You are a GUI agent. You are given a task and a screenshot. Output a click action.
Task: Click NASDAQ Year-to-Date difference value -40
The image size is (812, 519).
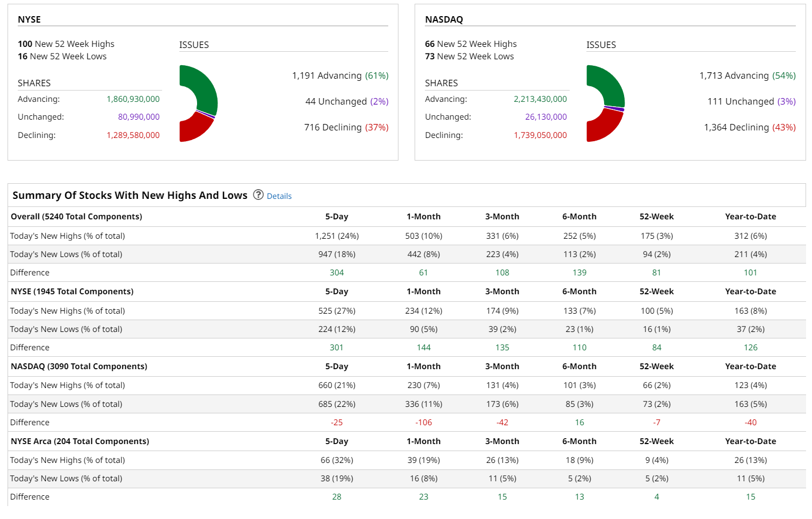click(x=751, y=423)
